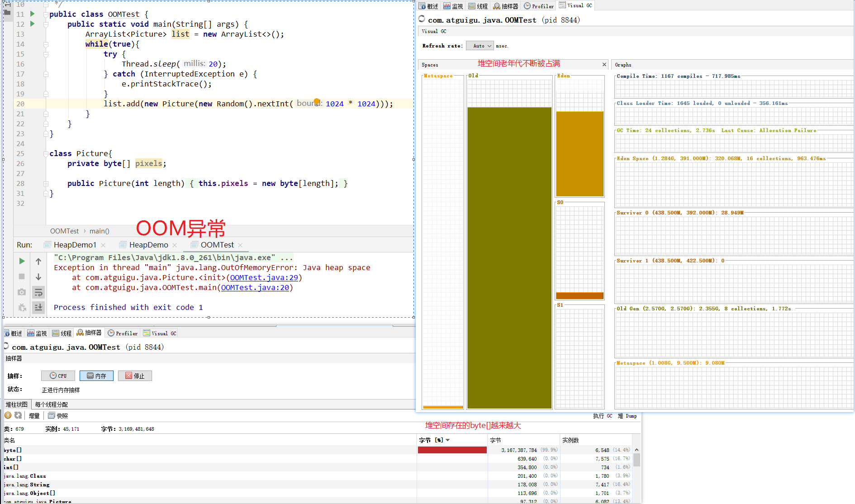
Task: Toggle scroll to end of console output
Action: tap(38, 307)
